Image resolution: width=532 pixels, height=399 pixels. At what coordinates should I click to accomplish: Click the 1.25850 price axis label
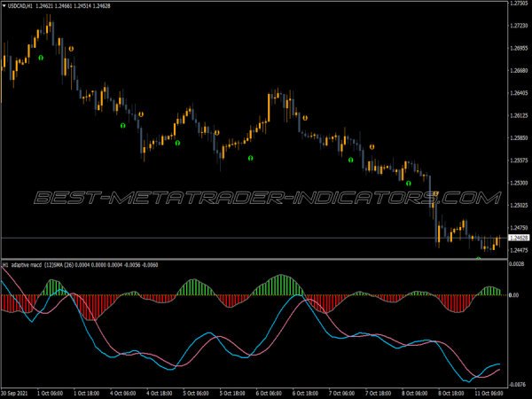[519, 137]
